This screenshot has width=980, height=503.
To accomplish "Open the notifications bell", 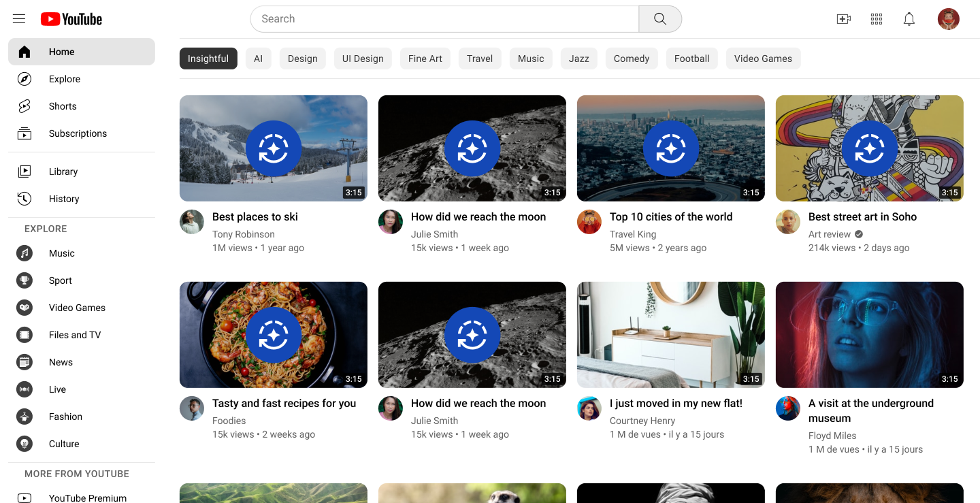I will click(x=909, y=19).
